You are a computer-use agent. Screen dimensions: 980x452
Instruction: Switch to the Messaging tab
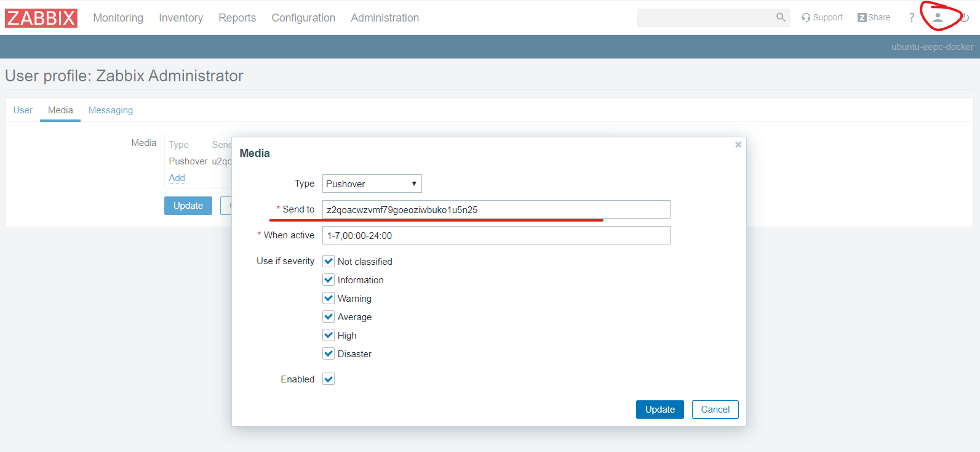pyautogui.click(x=111, y=110)
